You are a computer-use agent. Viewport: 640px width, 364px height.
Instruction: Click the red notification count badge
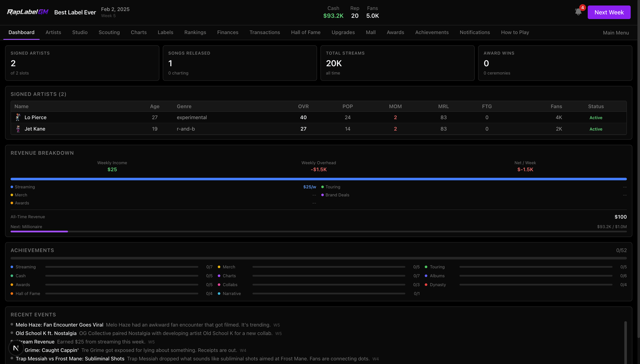pos(582,8)
